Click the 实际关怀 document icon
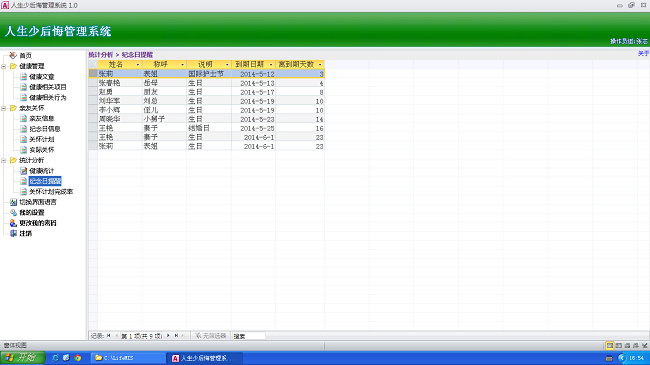 [24, 150]
